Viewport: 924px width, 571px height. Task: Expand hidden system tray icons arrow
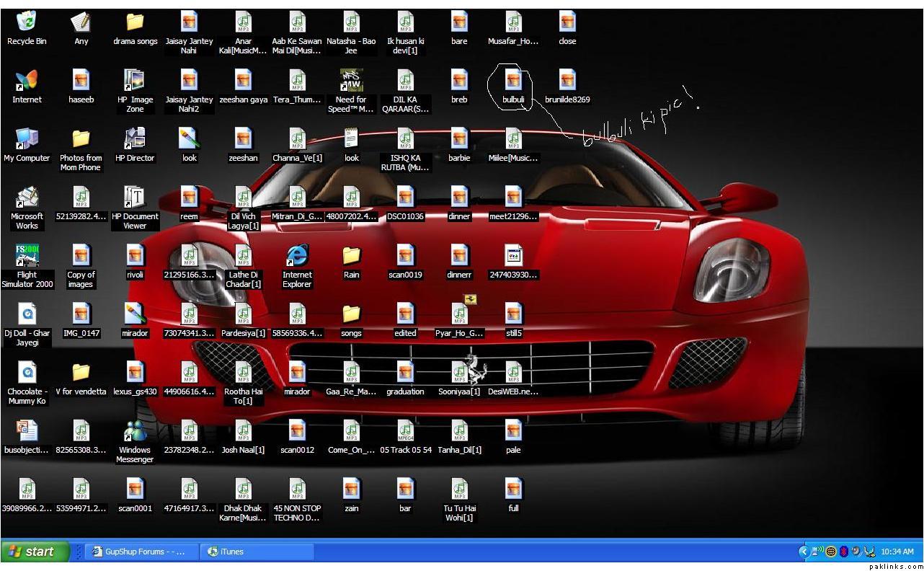(x=804, y=552)
